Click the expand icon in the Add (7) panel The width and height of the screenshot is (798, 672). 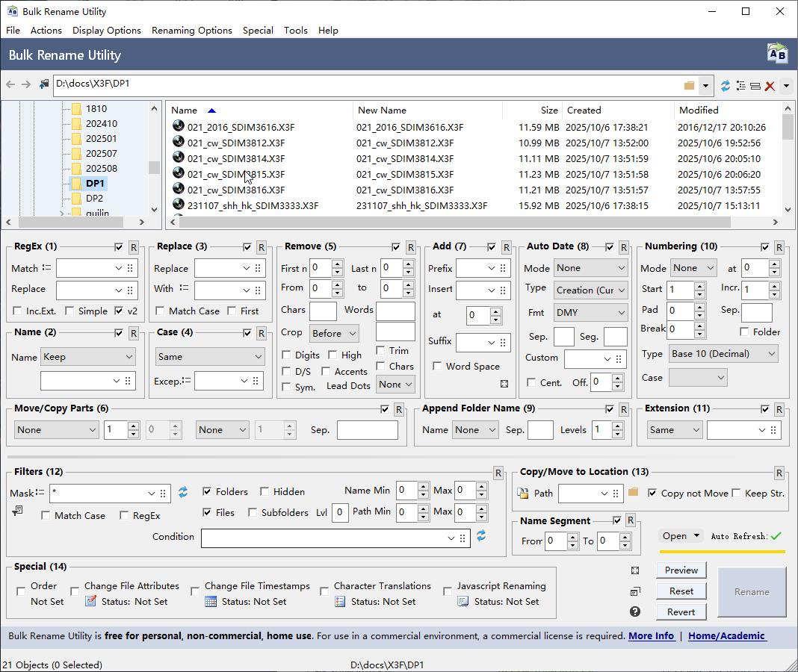504,384
